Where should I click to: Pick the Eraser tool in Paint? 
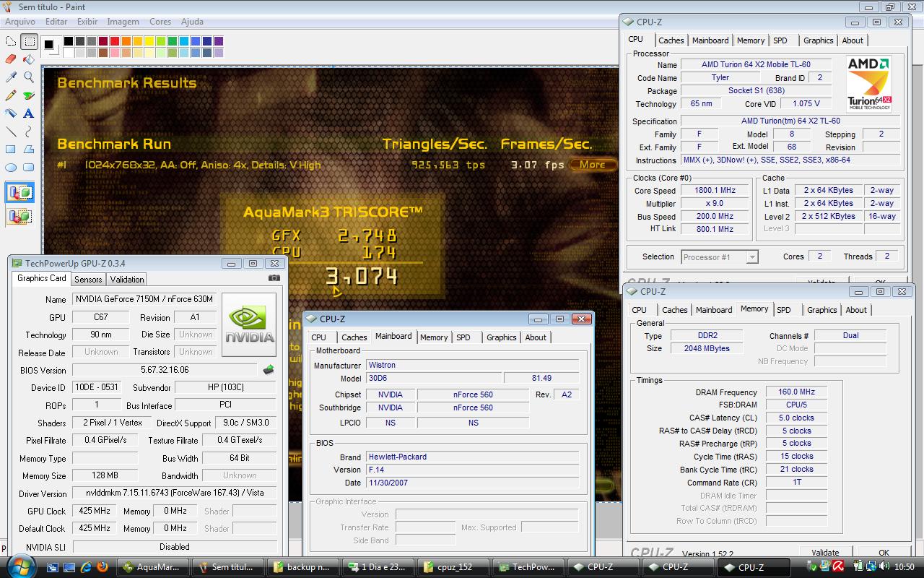click(11, 59)
